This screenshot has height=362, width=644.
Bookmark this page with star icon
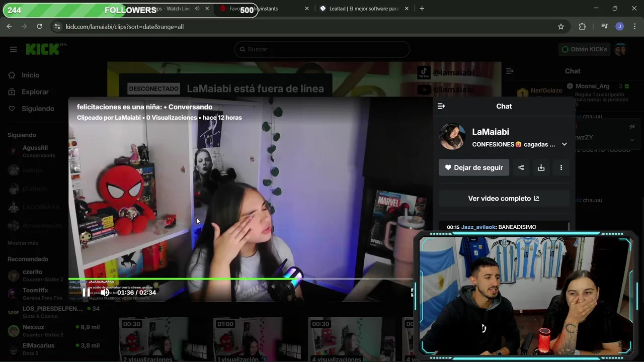pyautogui.click(x=561, y=27)
